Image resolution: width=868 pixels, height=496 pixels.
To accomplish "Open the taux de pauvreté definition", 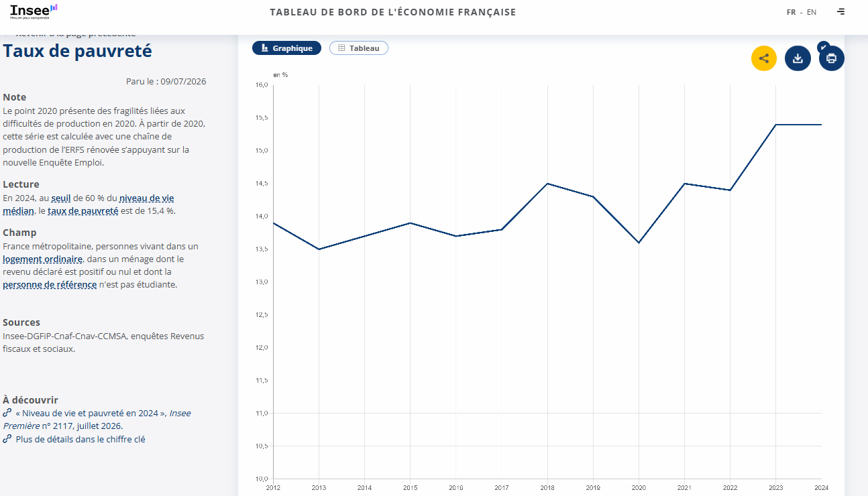I will click(83, 211).
